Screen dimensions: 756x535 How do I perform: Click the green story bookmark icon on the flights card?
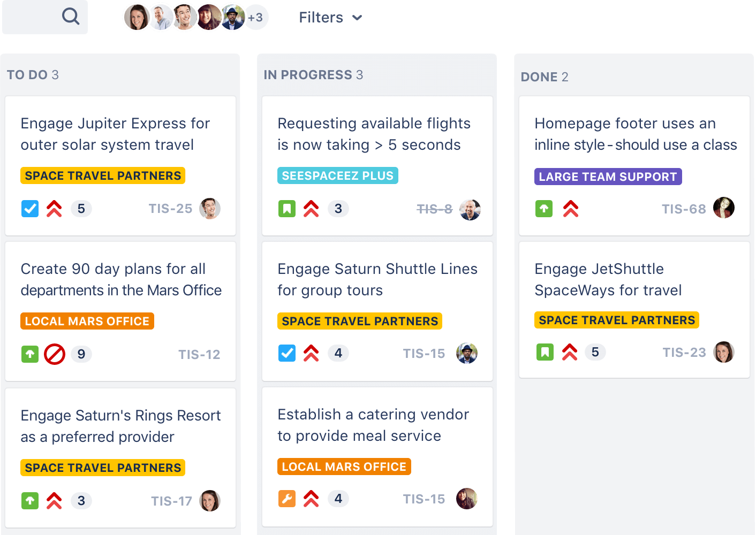point(287,209)
